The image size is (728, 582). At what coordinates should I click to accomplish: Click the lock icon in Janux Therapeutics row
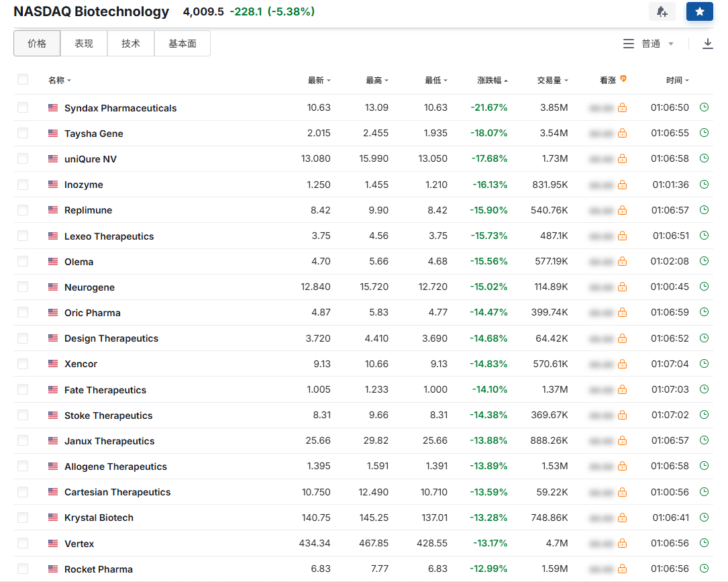[622, 441]
